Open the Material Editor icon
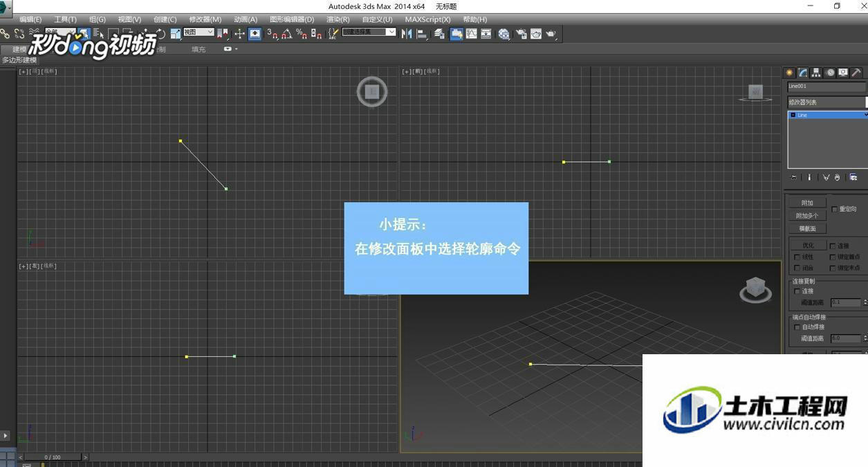The image size is (868, 467). (504, 33)
